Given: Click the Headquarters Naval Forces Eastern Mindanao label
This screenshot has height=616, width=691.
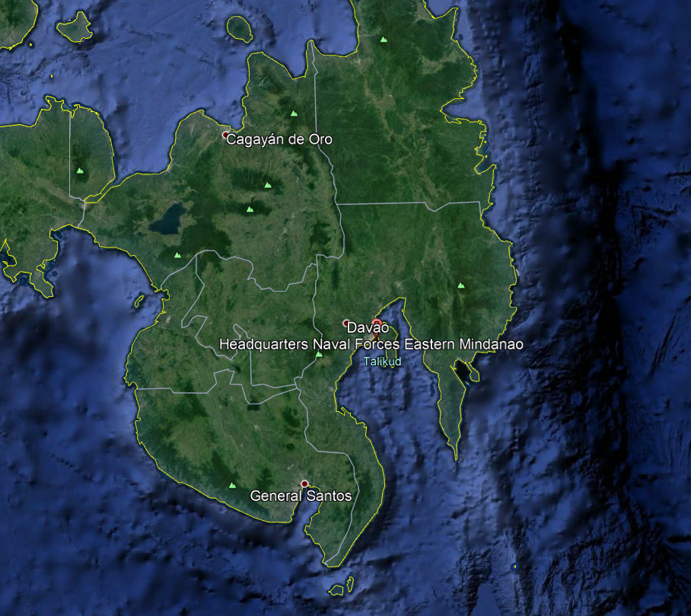Looking at the screenshot, I should click(371, 344).
